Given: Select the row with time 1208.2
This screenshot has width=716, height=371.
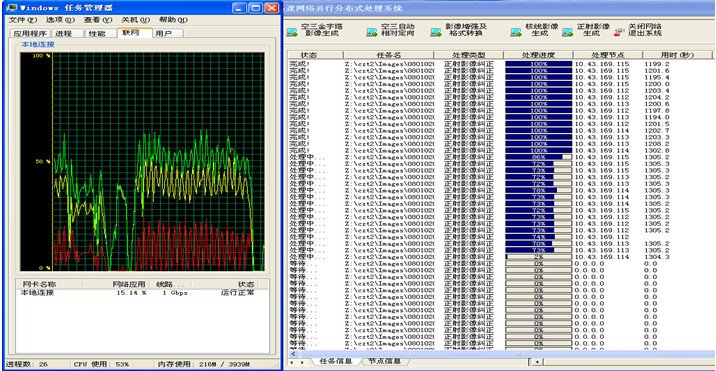Looking at the screenshot, I should (500, 143).
